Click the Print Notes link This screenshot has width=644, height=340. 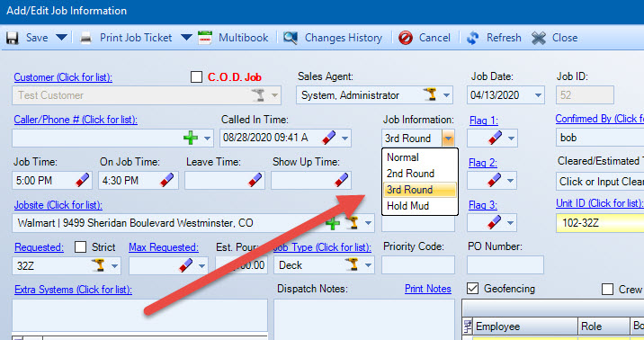point(428,289)
